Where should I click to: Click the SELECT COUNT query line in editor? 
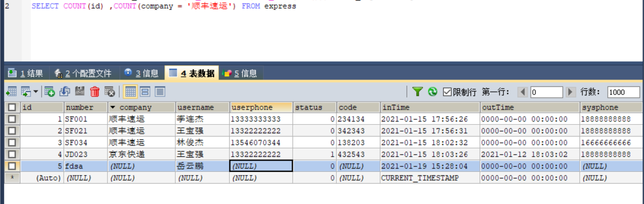pyautogui.click(x=164, y=6)
